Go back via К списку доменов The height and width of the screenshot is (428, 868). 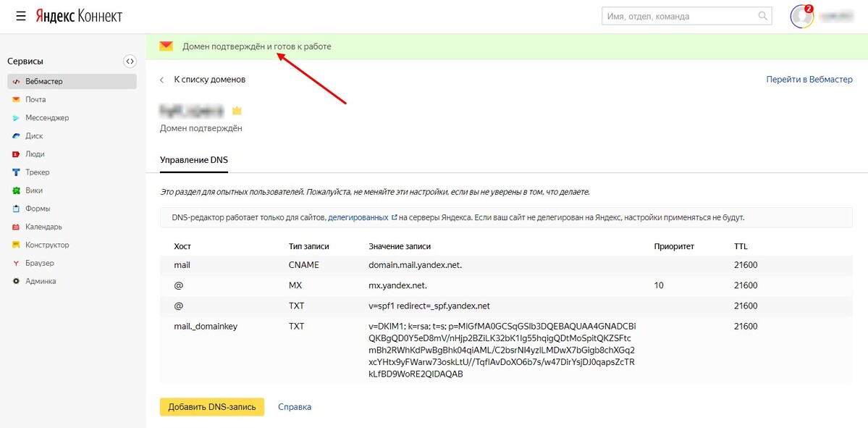[x=210, y=80]
